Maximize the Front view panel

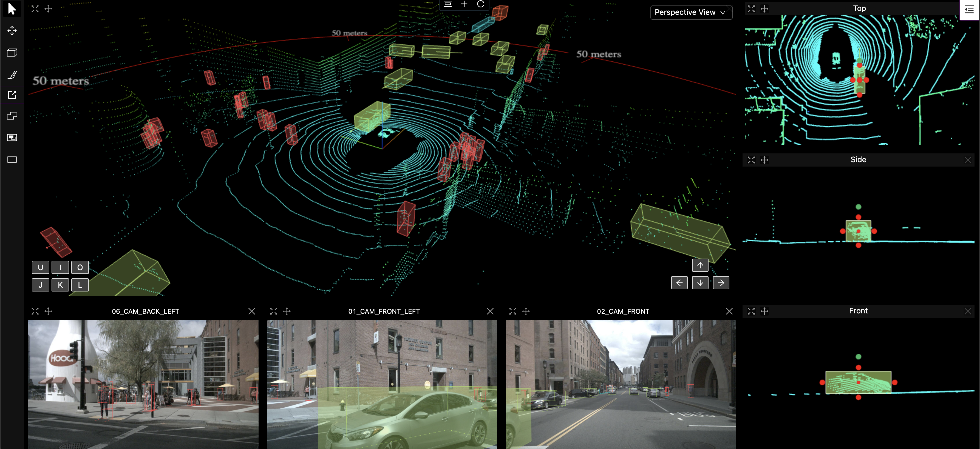pos(751,311)
